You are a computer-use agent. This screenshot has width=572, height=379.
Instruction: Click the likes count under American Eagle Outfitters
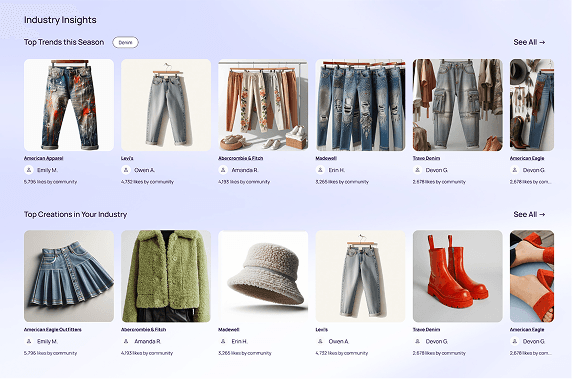pyautogui.click(x=50, y=353)
